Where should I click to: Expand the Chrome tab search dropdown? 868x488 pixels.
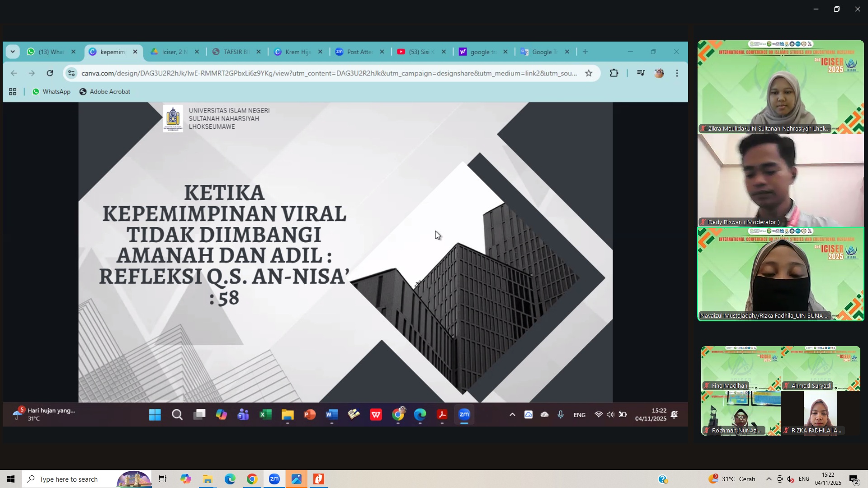click(x=13, y=52)
